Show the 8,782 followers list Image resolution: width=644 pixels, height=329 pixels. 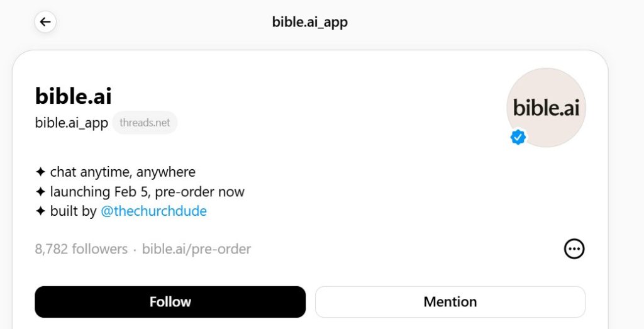pyautogui.click(x=81, y=249)
